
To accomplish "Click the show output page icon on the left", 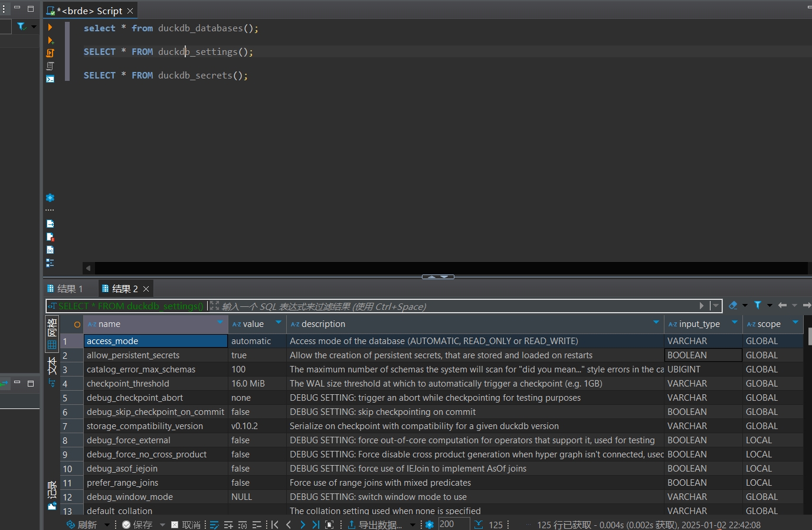I will [50, 224].
